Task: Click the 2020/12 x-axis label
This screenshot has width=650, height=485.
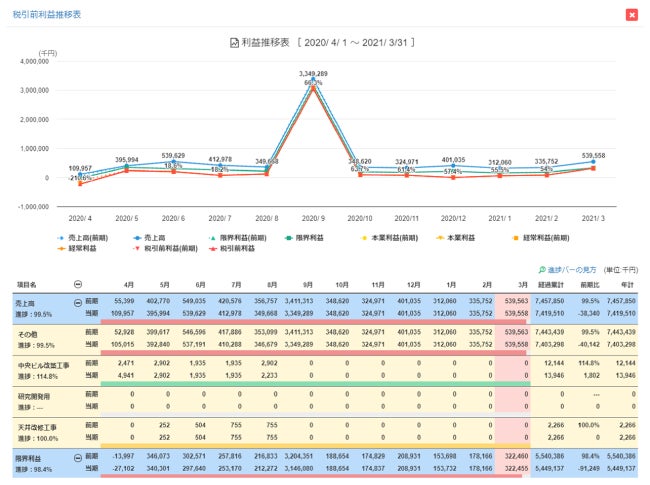Action: (x=453, y=218)
